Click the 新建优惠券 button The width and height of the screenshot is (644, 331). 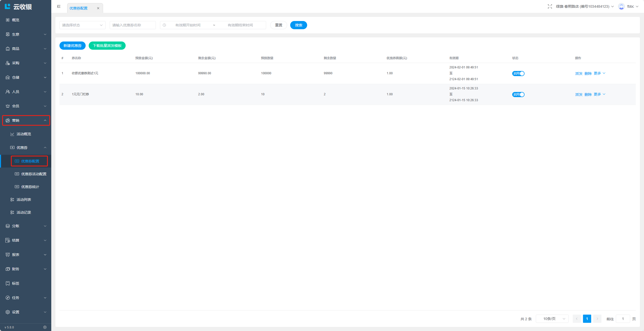pyautogui.click(x=73, y=46)
